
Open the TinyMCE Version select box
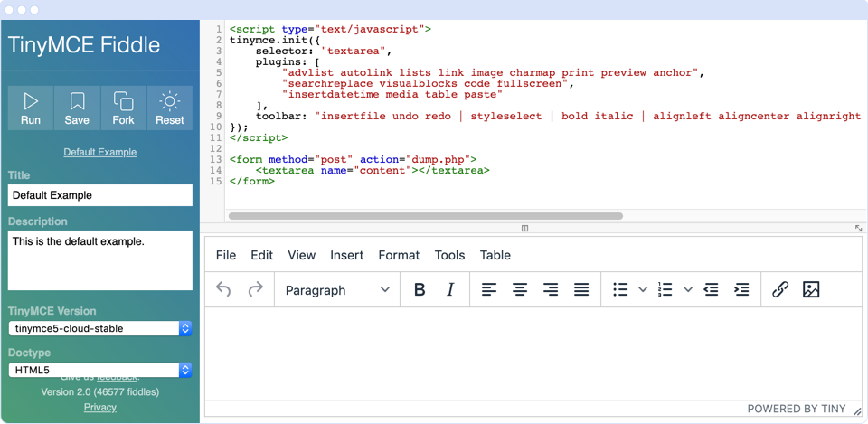point(100,329)
